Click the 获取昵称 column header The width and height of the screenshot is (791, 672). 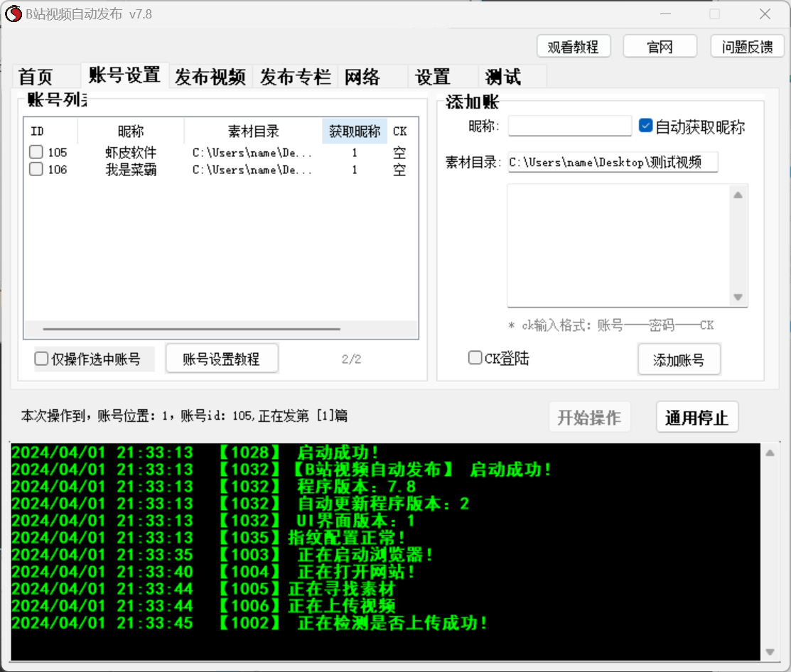[355, 131]
